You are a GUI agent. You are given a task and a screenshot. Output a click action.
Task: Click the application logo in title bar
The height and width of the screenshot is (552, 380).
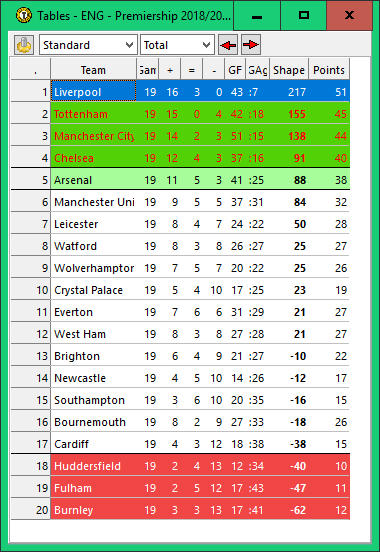tap(24, 15)
